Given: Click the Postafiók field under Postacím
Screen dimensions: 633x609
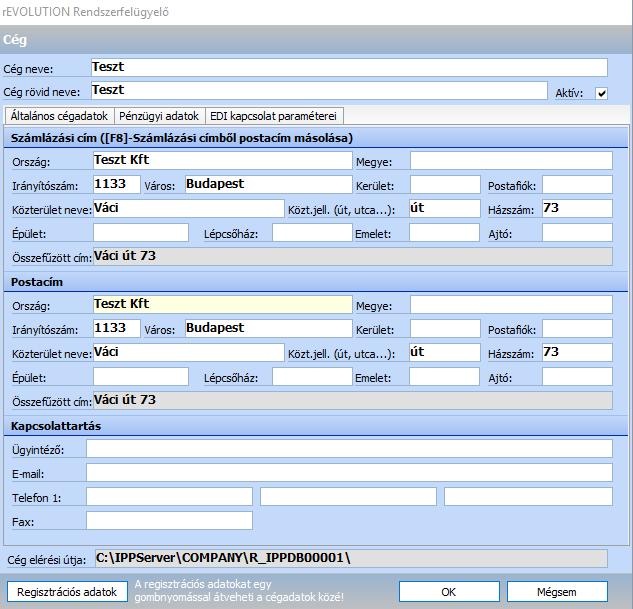Looking at the screenshot, I should (577, 328).
